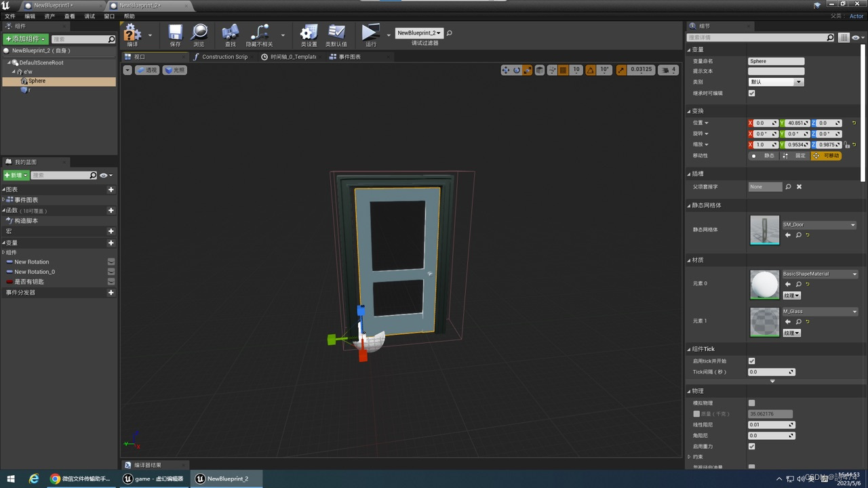The image size is (868, 488).
Task: Click the 保存 (Save) floppy disk icon
Action: (175, 32)
